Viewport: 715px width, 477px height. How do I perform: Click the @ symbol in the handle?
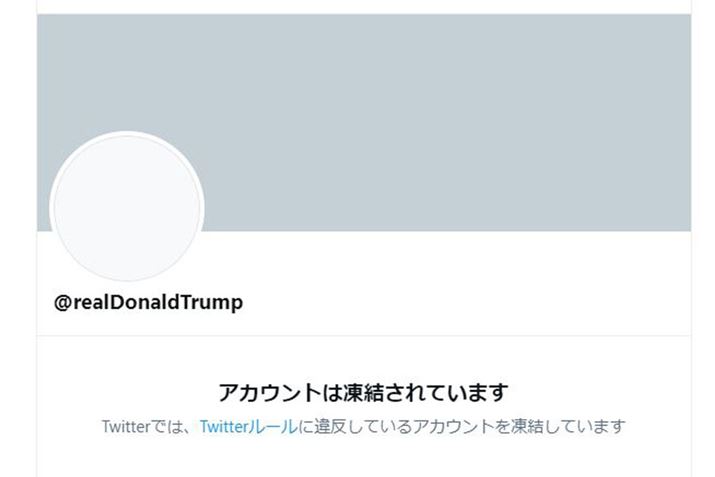(x=62, y=302)
